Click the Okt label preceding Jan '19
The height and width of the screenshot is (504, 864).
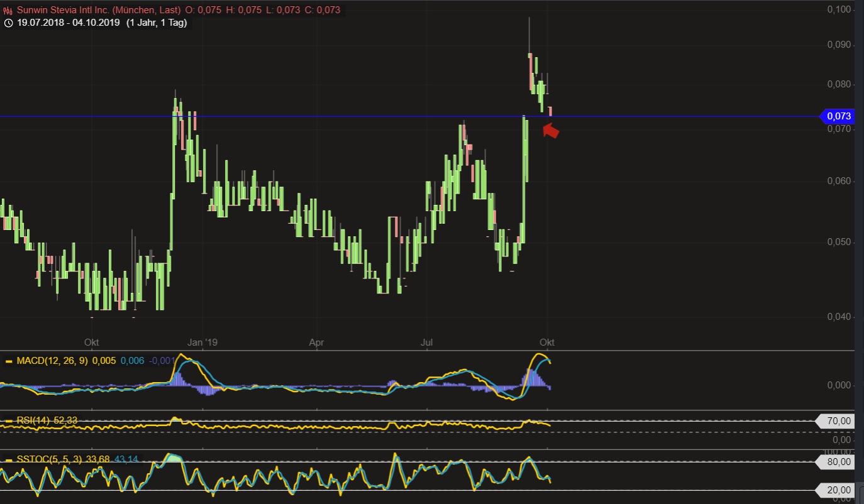pos(92,342)
